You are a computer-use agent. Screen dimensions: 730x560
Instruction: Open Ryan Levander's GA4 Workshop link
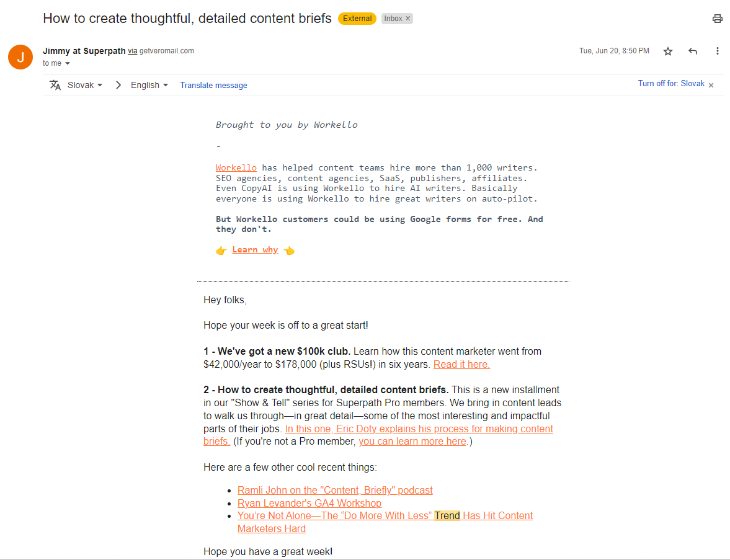tap(309, 503)
